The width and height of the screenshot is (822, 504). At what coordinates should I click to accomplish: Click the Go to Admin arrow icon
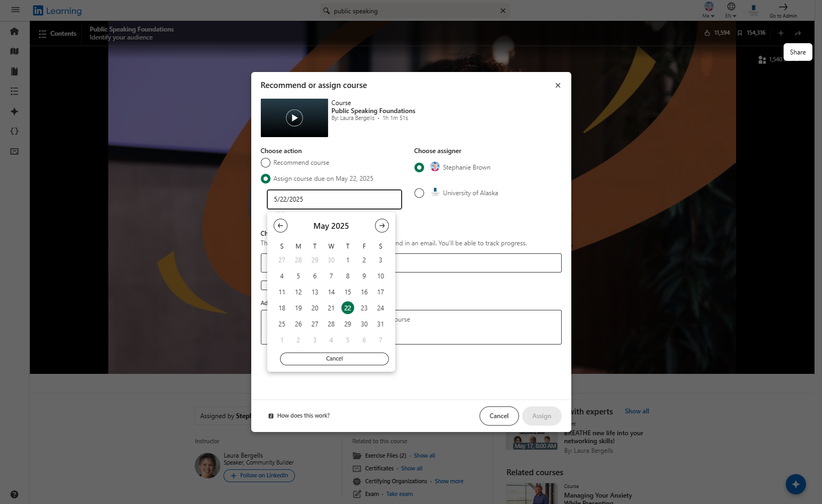(x=783, y=7)
